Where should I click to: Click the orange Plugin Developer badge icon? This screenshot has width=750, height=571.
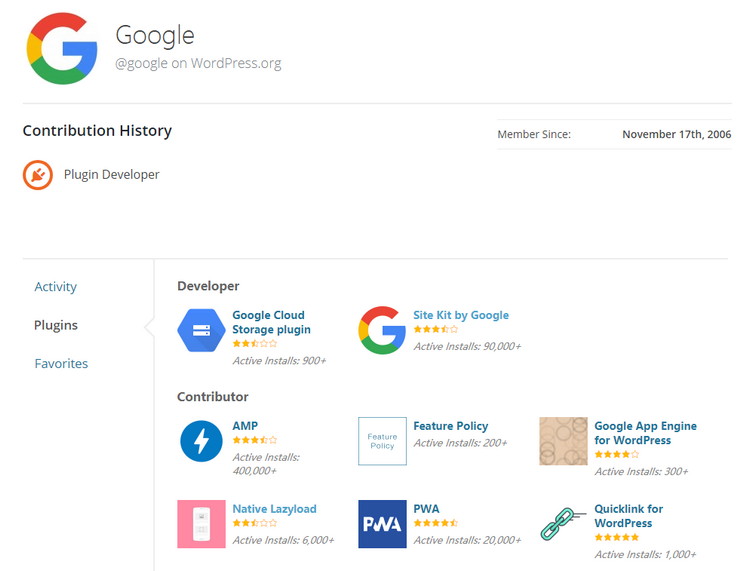point(38,175)
